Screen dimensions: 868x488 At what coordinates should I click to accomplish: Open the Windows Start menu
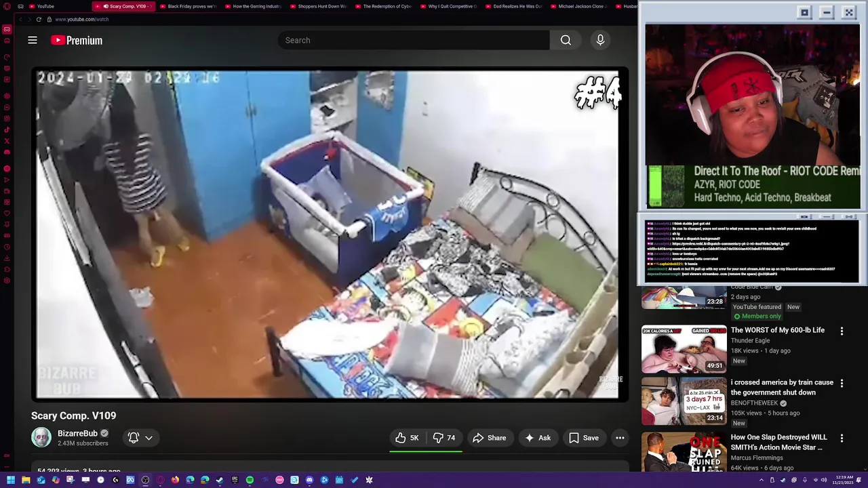[11, 480]
